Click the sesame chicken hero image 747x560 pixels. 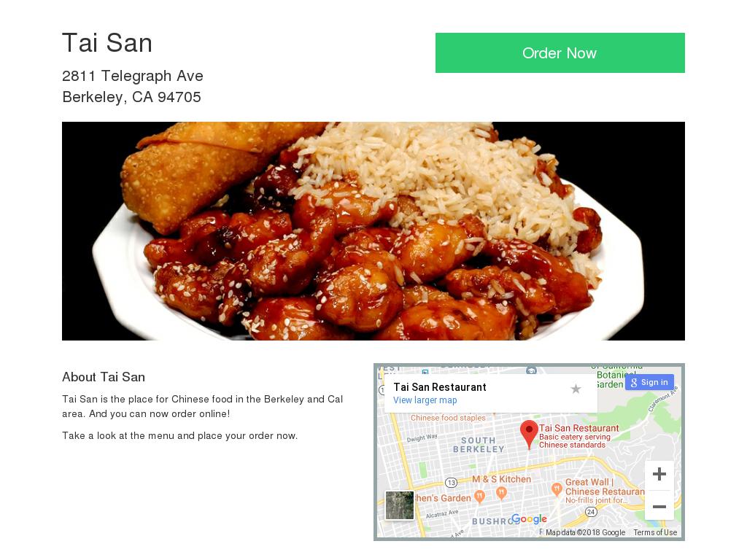[373, 231]
